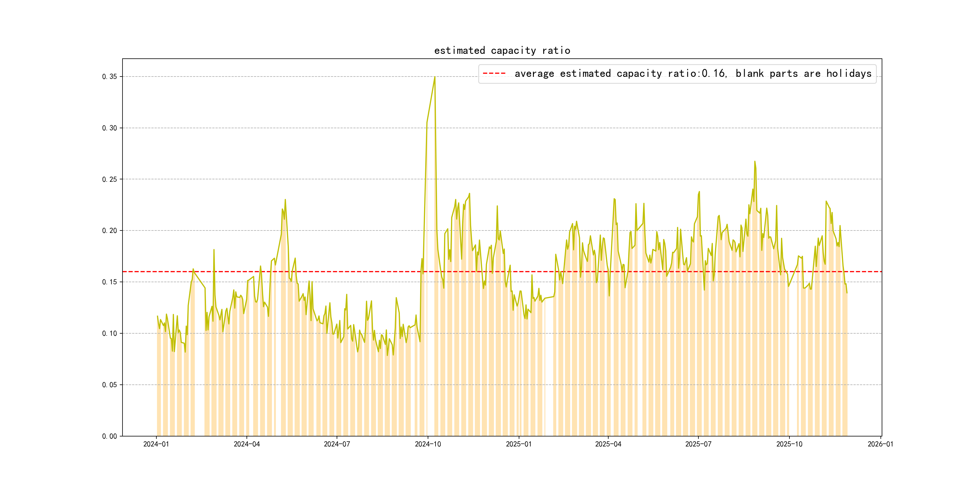Viewport: 980px width, 490px height.
Task: Click the 2024-04 x-axis label
Action: pyautogui.click(x=247, y=444)
